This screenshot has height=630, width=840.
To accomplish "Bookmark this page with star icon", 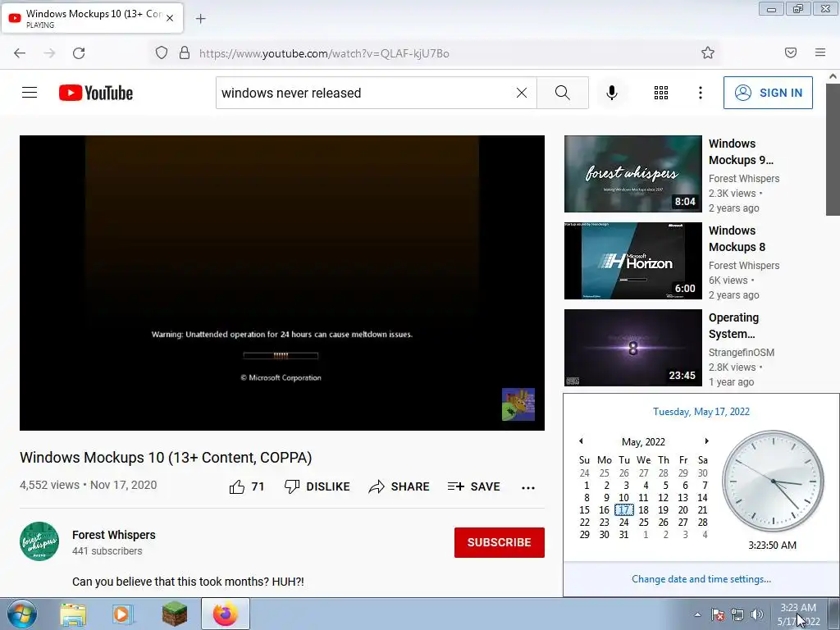I will (x=708, y=52).
